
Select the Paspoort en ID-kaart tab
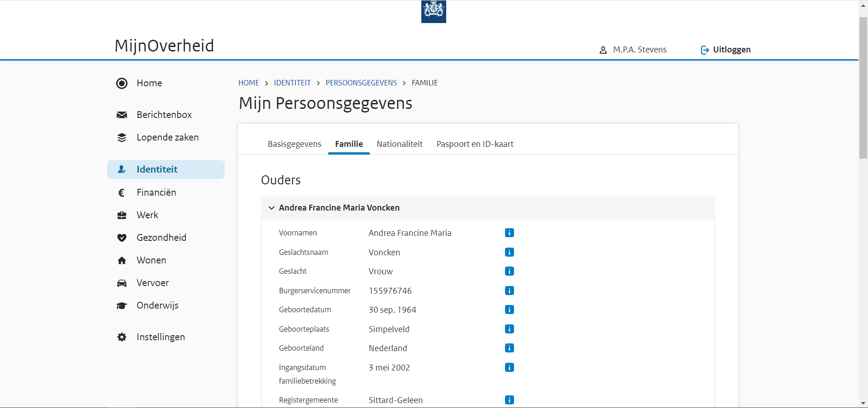(x=475, y=144)
